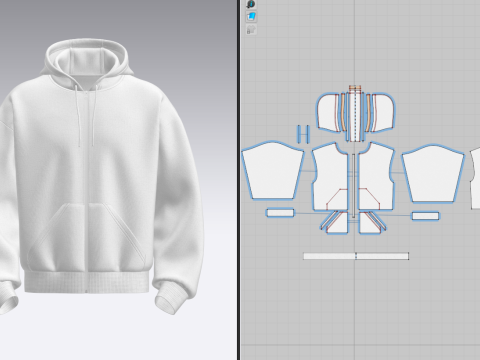Select the left cuff rectangle pattern
This screenshot has width=480, height=360.
pos(280,213)
